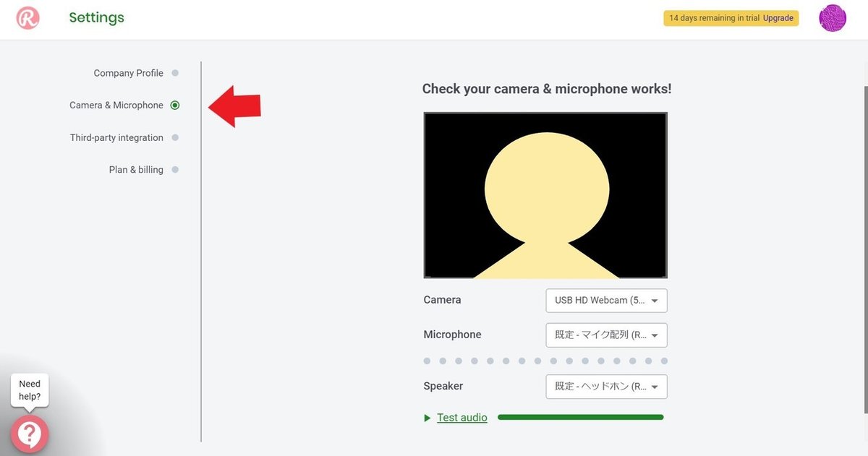Screen dimensions: 868x456
Task: Click the Upgrade link in trial banner
Action: [x=778, y=18]
